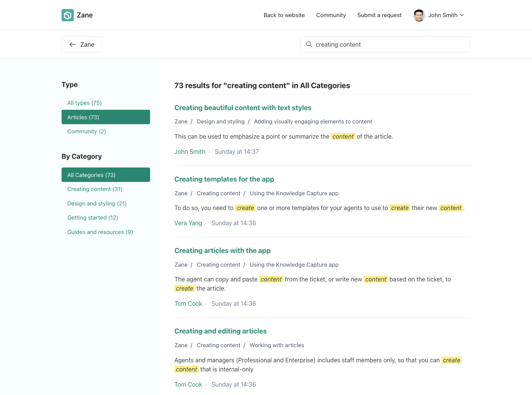Open Creating templates for the app article
Image resolution: width=532 pixels, height=395 pixels.
coord(224,179)
